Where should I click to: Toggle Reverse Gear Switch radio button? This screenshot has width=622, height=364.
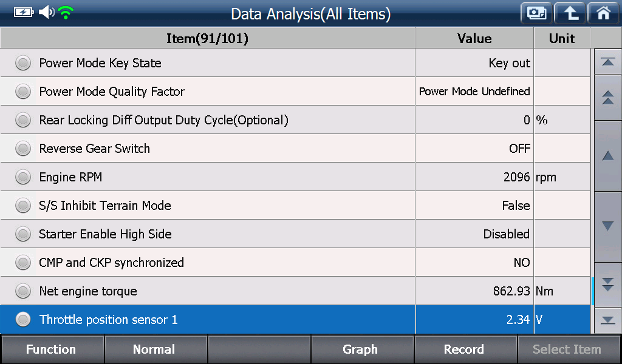pos(23,149)
